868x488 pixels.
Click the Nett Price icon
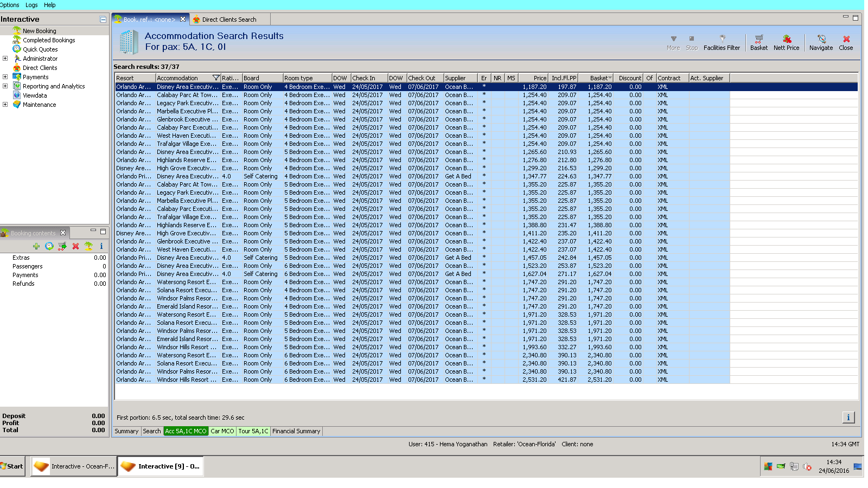786,40
